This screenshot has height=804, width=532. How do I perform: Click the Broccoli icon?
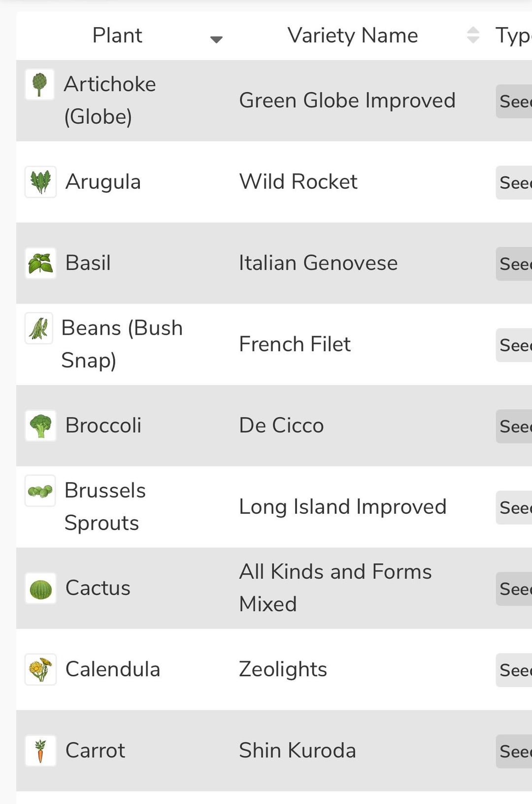pyautogui.click(x=41, y=426)
